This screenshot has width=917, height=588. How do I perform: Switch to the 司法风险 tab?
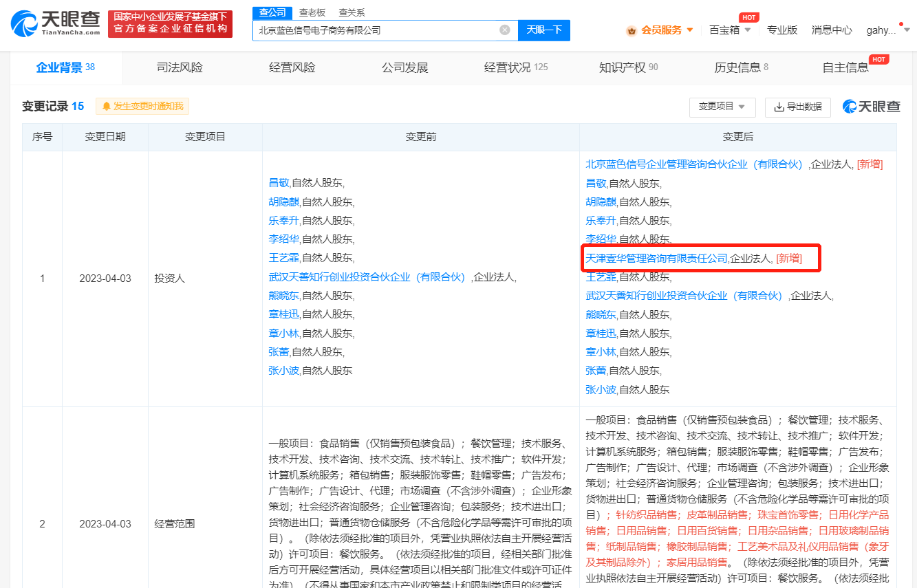pos(180,67)
